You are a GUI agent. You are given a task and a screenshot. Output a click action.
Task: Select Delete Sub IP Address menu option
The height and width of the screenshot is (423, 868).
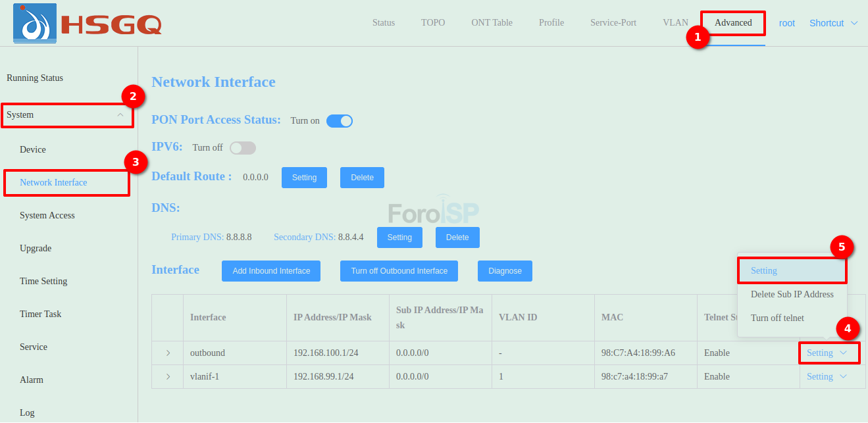792,295
